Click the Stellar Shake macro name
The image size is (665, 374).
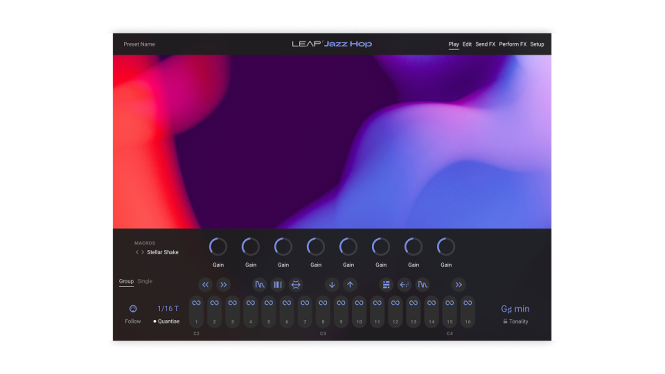coord(162,252)
